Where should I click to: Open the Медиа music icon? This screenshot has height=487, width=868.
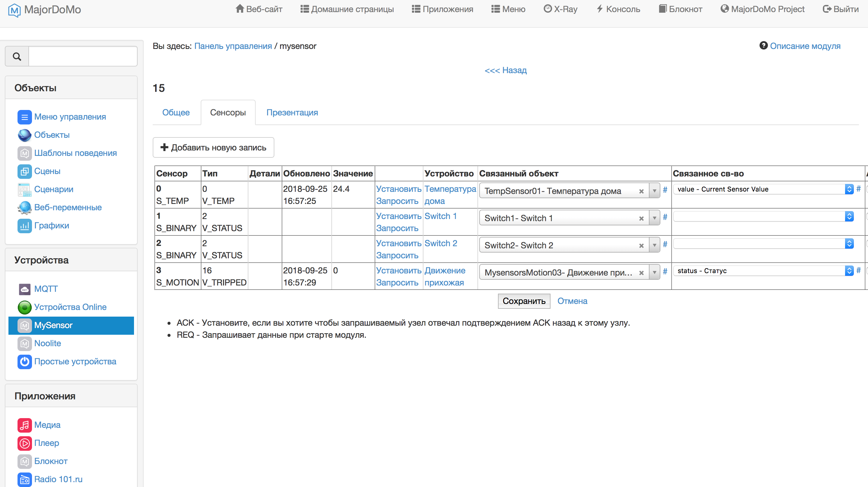(24, 425)
